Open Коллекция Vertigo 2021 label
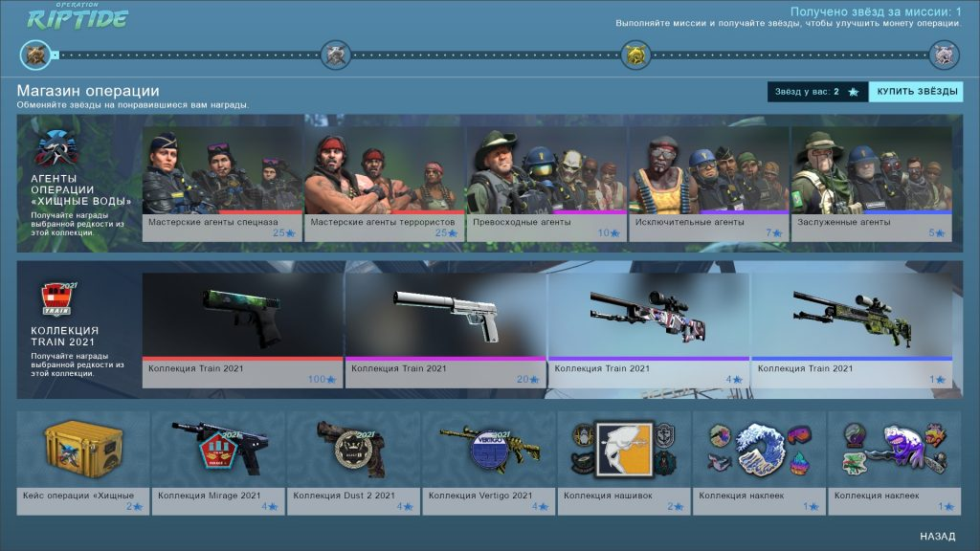This screenshot has width=980, height=551. (480, 496)
